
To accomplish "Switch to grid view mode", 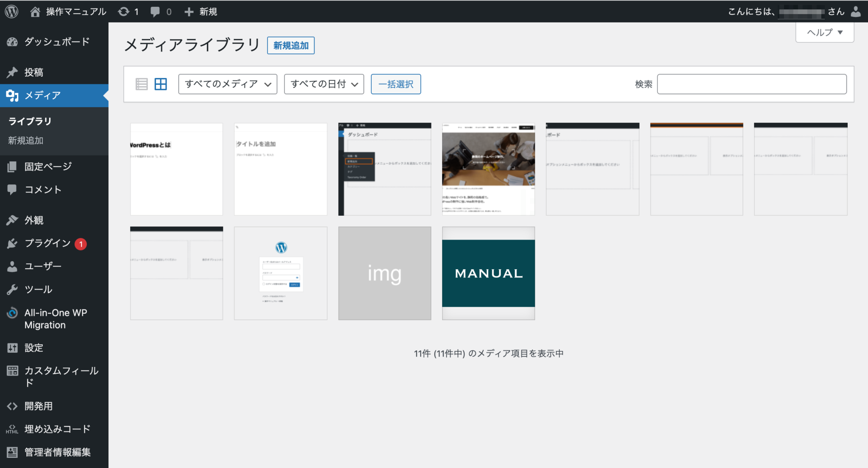I will coord(161,84).
